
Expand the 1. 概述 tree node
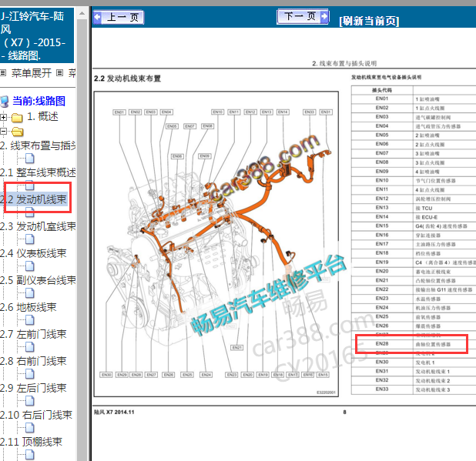(x=4, y=118)
